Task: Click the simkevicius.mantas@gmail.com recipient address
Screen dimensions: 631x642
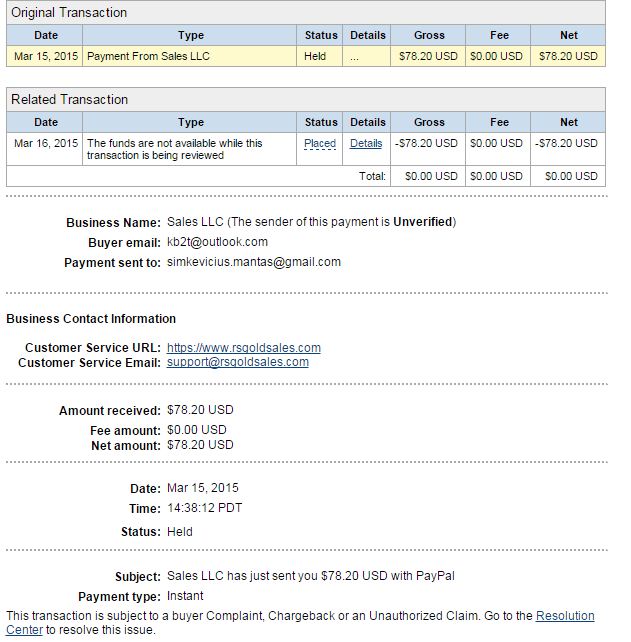Action: tap(254, 262)
